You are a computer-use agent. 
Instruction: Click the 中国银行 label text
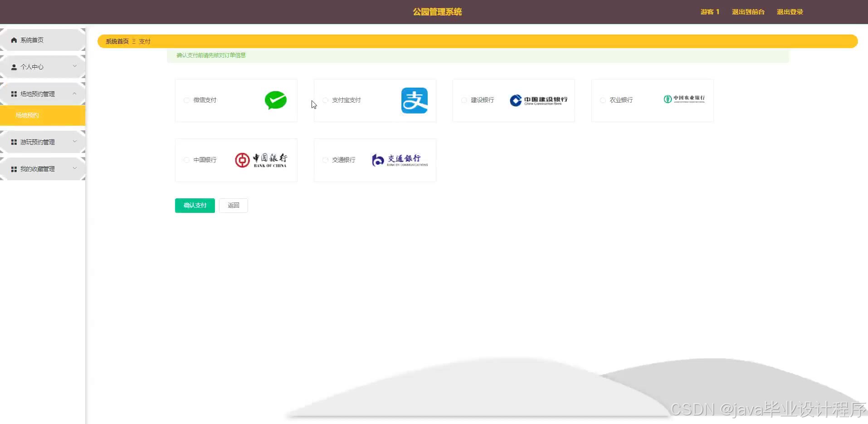click(x=205, y=160)
